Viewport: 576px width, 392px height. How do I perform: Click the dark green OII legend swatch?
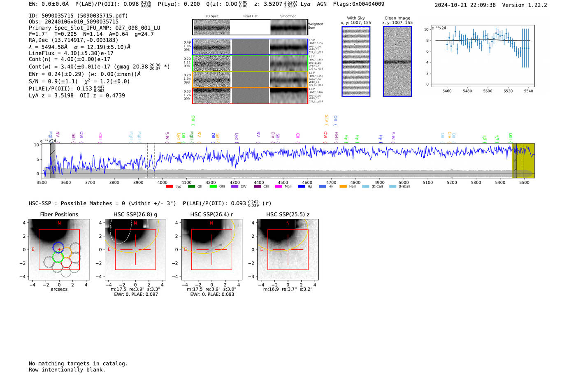click(191, 187)
